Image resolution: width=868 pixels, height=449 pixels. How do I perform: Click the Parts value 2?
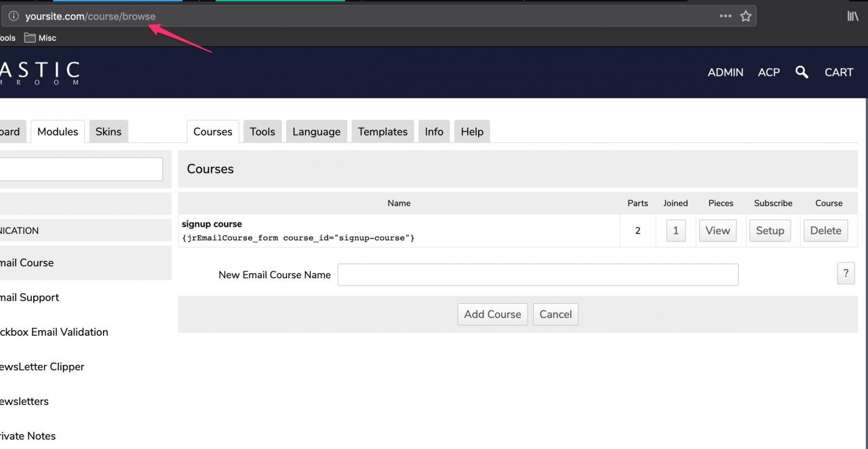[x=637, y=231]
